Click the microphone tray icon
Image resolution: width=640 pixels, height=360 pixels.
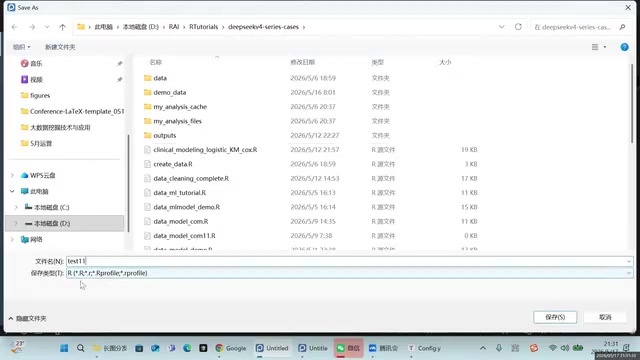click(x=499, y=348)
